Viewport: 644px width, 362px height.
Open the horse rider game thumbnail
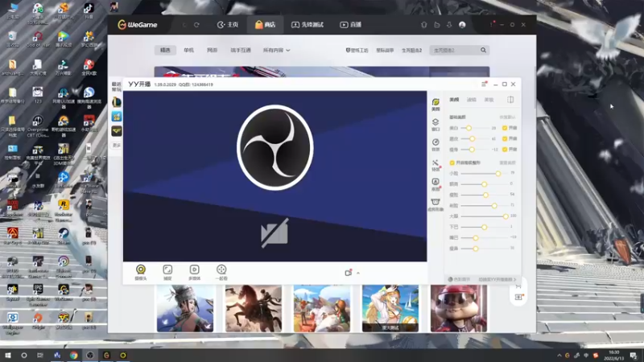pos(254,308)
